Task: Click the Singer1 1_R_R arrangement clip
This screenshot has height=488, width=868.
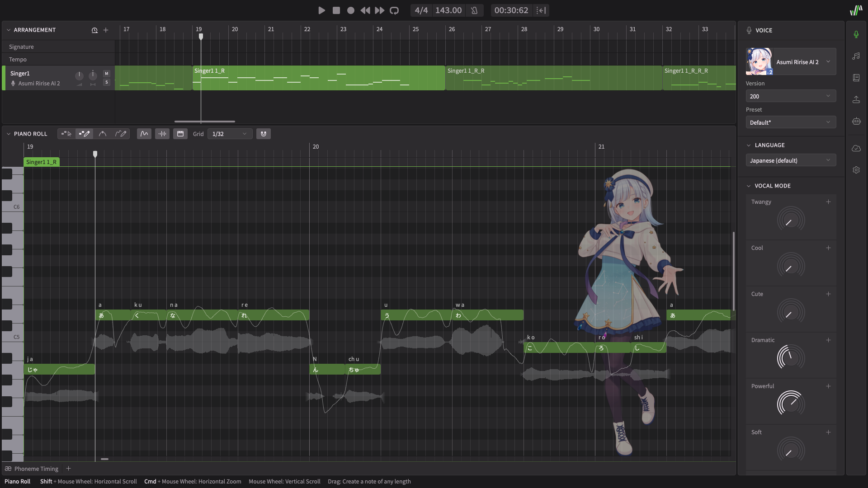Action: point(553,78)
